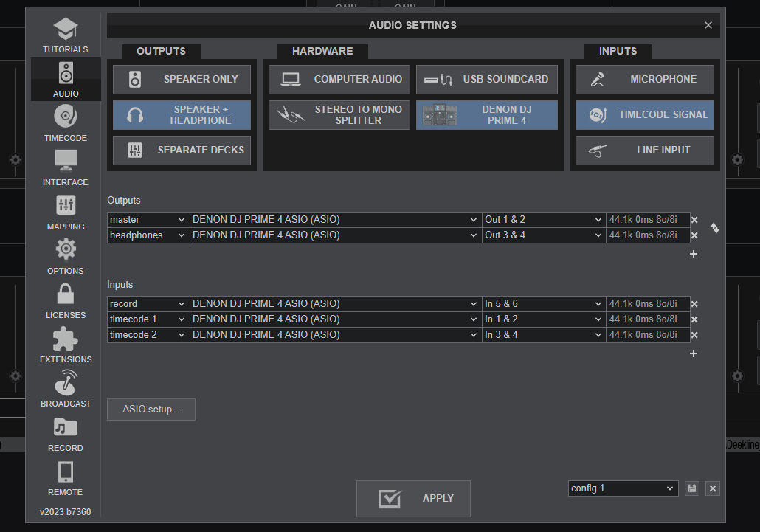Viewport: 760px width, 532px height.
Task: Choose USB Soundcard hardware
Action: (x=487, y=80)
